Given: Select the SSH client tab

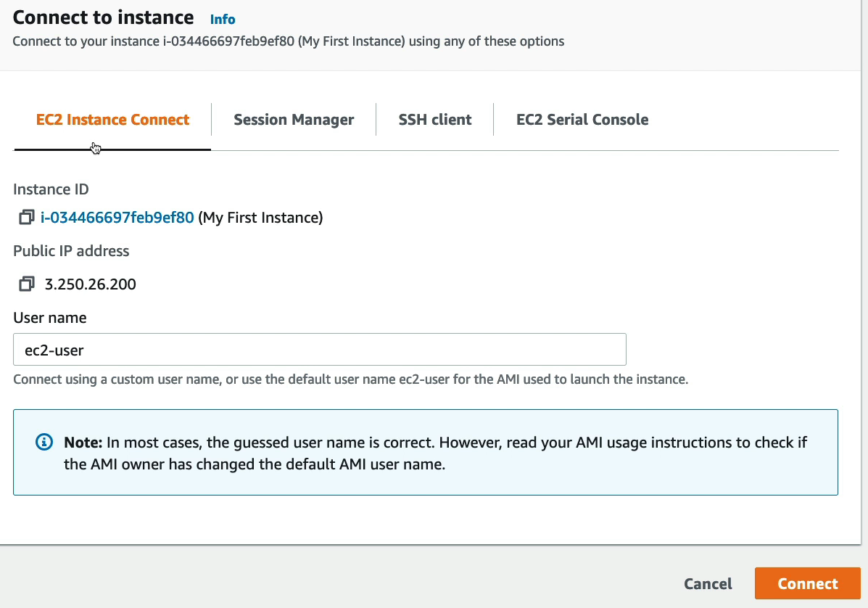Looking at the screenshot, I should (x=435, y=120).
